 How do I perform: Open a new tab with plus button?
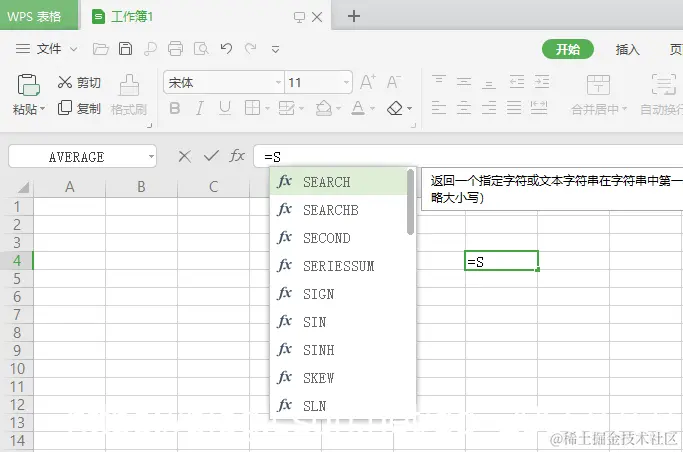[x=354, y=16]
